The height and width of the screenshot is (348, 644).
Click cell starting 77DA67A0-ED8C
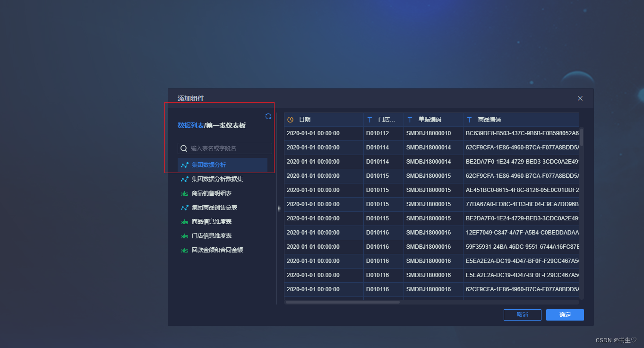click(x=521, y=205)
